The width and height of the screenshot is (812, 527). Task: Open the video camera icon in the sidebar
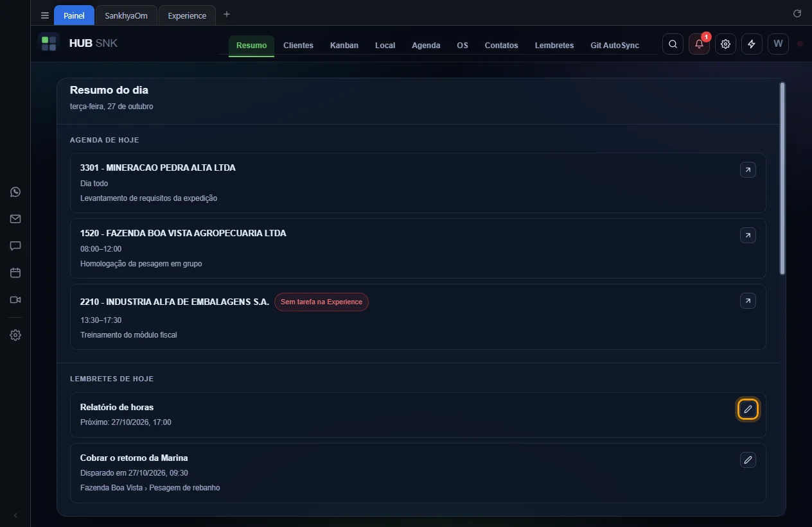pos(15,300)
